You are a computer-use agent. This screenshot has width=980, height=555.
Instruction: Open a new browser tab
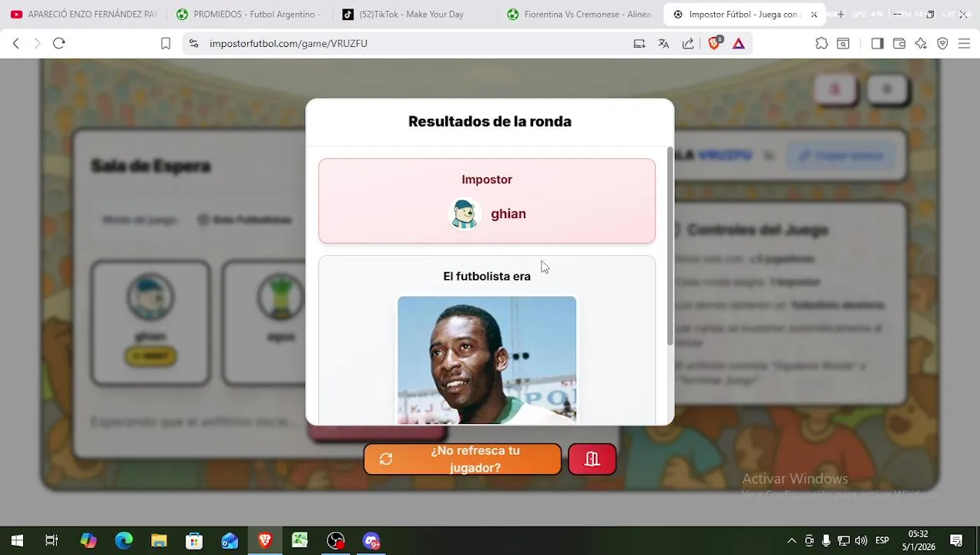pyautogui.click(x=841, y=14)
